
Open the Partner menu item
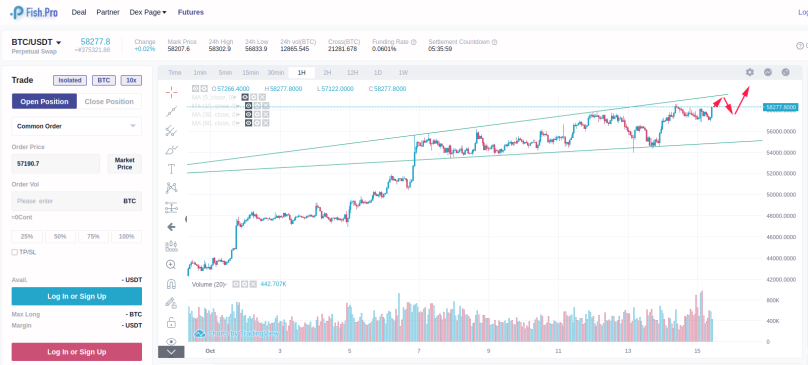pos(108,12)
